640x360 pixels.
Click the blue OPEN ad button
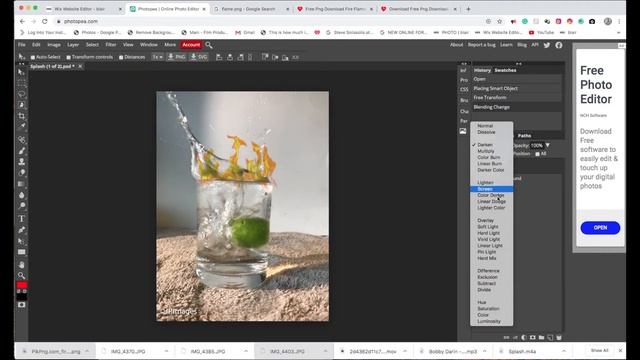(600, 228)
